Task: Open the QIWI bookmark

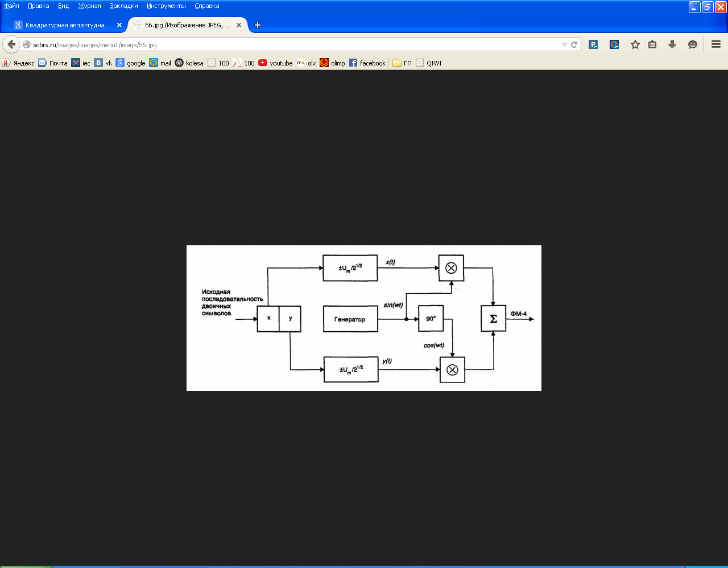Action: point(428,63)
